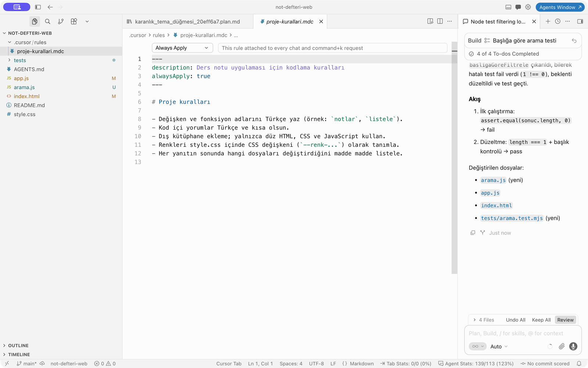Open the Auto model selector dropdown
This screenshot has height=368, width=588.
tap(499, 346)
